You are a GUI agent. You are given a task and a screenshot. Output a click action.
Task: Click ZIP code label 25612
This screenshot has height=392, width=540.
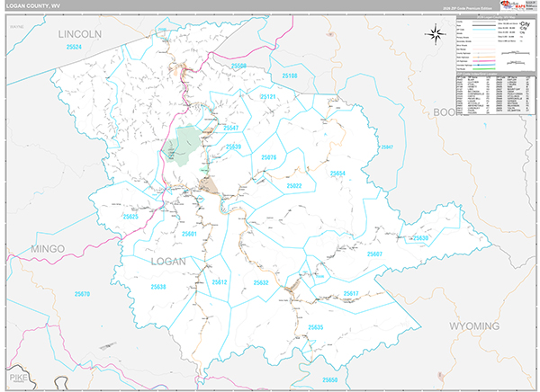point(220,282)
